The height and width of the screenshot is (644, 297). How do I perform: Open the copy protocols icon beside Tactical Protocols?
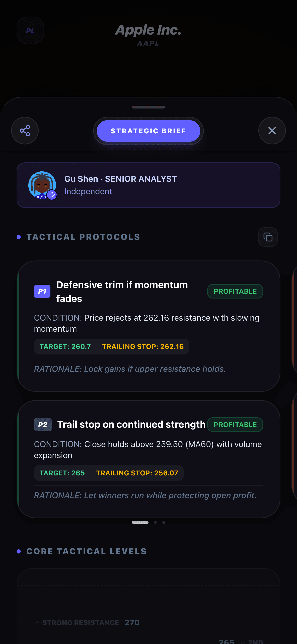click(268, 237)
